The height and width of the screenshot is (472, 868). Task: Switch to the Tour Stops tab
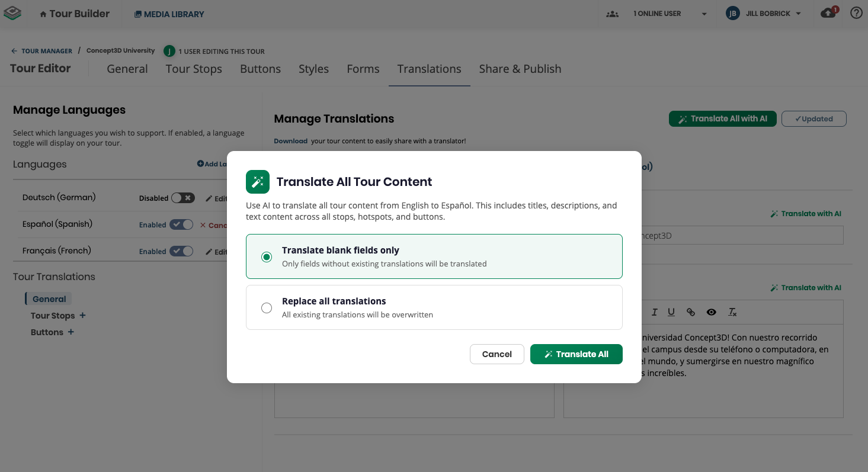194,69
